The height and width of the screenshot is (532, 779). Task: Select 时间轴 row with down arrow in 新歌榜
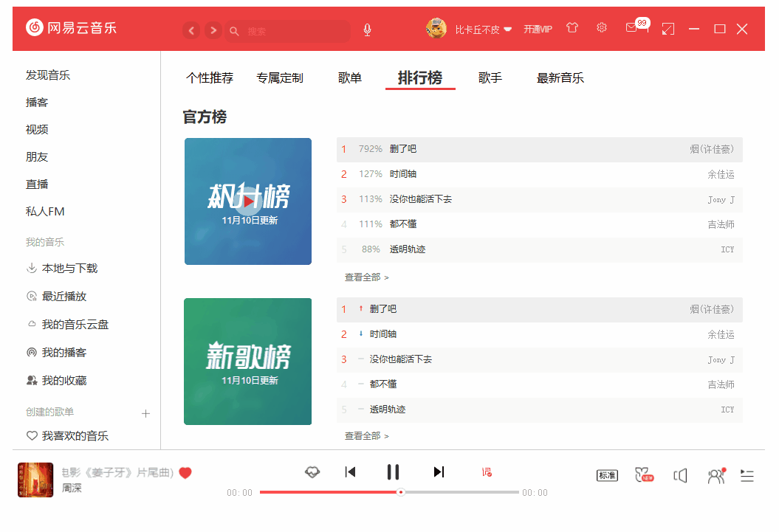pos(540,334)
